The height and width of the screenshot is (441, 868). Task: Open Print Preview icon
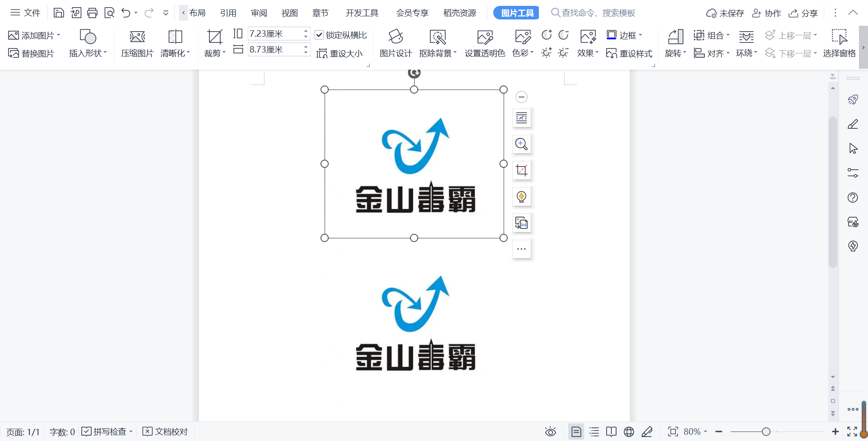pos(109,13)
